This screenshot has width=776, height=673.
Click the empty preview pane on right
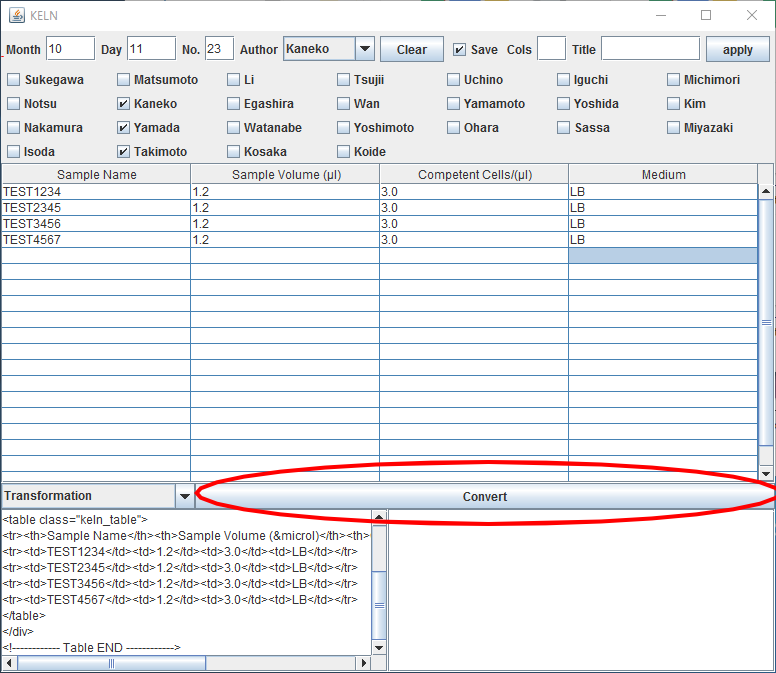coord(581,590)
